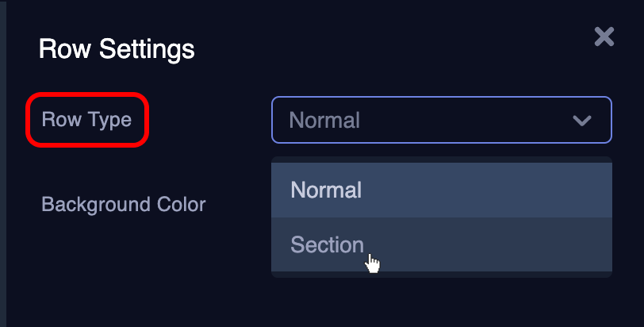Screen dimensions: 644x327
Task: Open the Row Type combo box
Action: coord(442,120)
